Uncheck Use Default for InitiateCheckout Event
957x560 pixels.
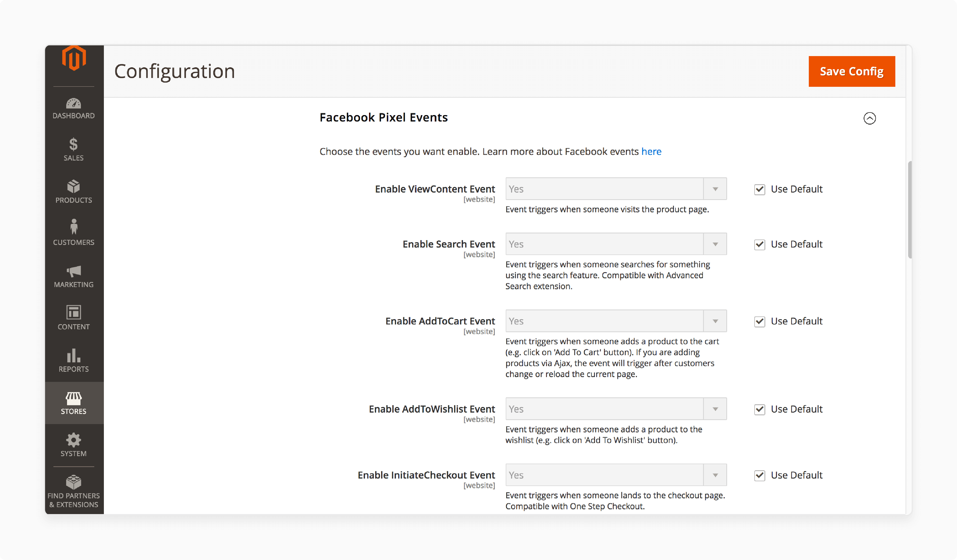(759, 475)
